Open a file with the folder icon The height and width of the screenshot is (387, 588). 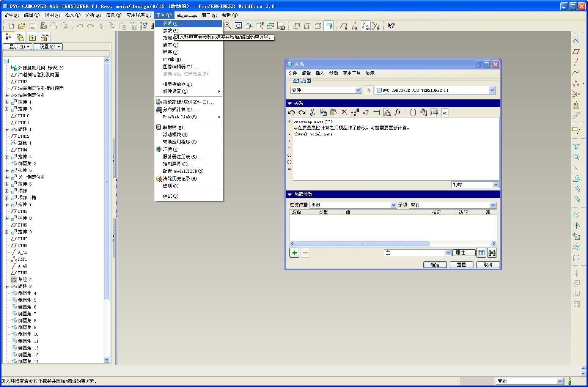22,26
